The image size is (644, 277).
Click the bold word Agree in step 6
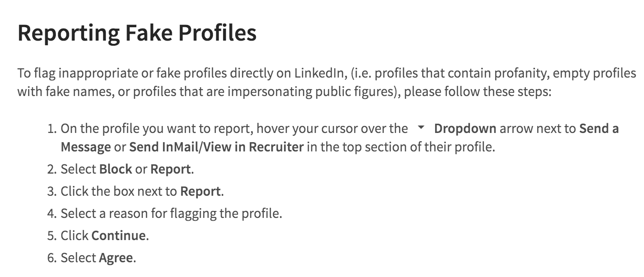(x=116, y=258)
